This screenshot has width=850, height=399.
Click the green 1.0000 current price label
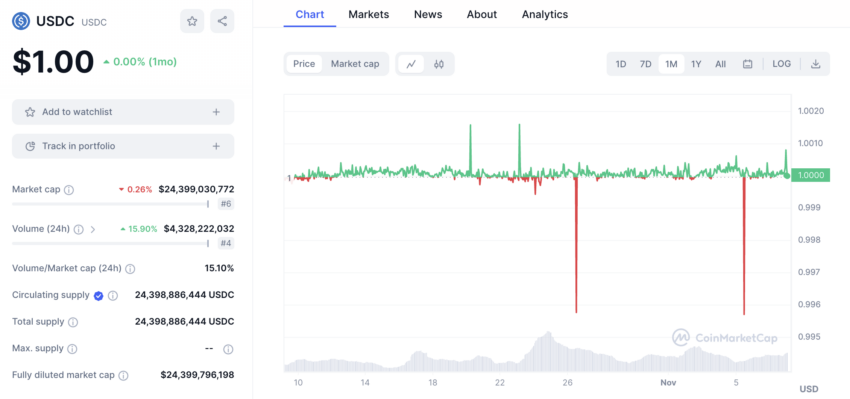pyautogui.click(x=810, y=175)
